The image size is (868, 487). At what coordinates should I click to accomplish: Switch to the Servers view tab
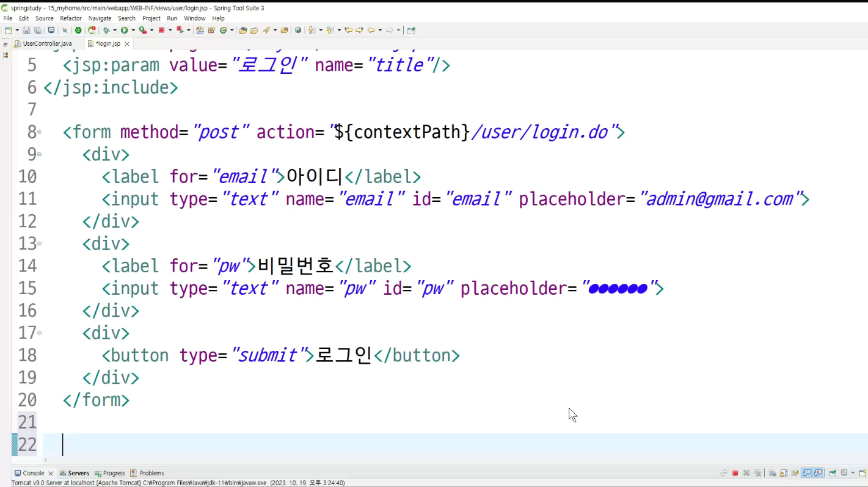pyautogui.click(x=75, y=473)
